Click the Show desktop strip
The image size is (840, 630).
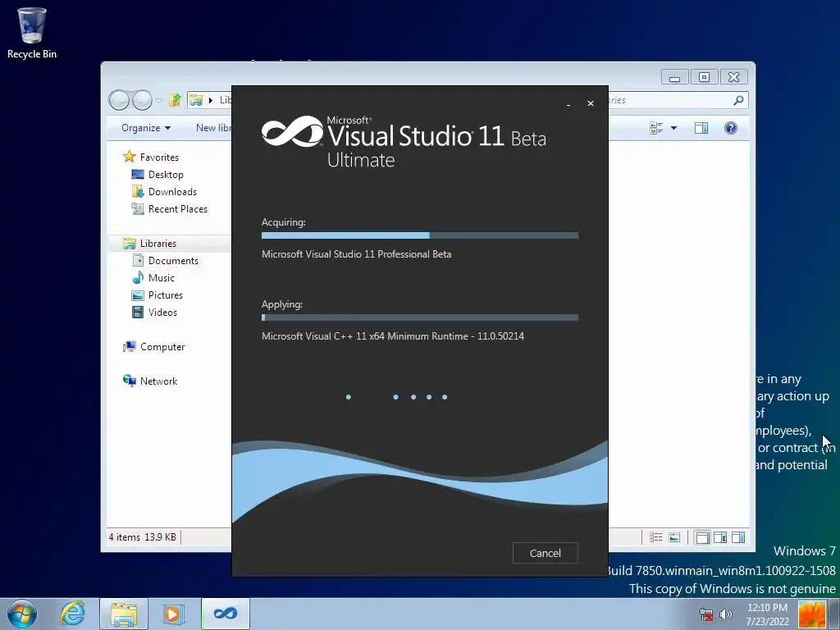coord(834,614)
